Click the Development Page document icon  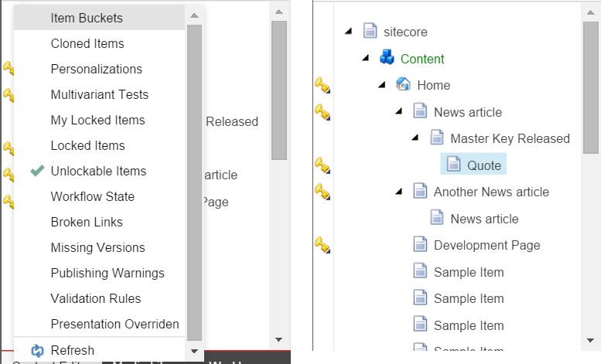tap(420, 245)
